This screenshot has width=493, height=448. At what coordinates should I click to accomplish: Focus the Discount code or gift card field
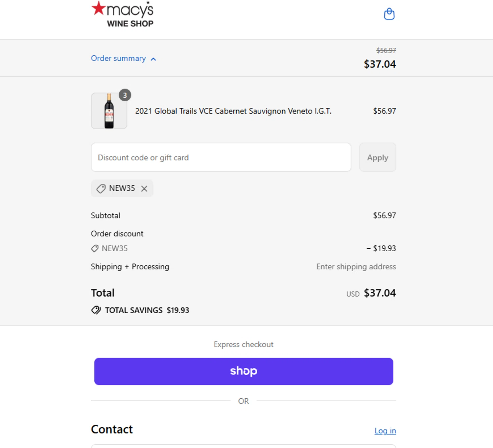pyautogui.click(x=221, y=157)
